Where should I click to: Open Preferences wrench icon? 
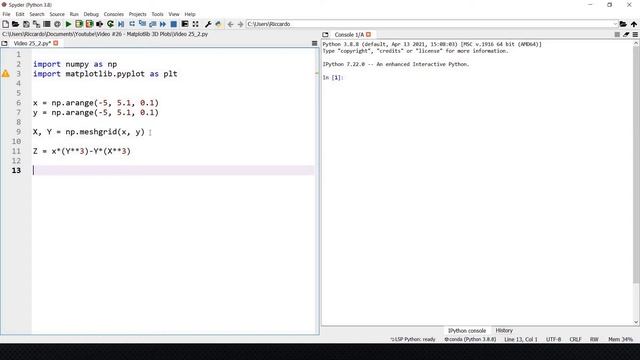(x=208, y=24)
